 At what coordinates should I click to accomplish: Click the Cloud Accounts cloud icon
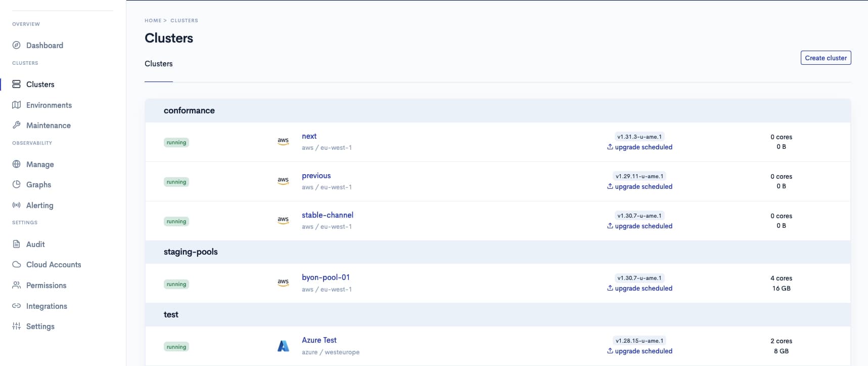tap(17, 264)
